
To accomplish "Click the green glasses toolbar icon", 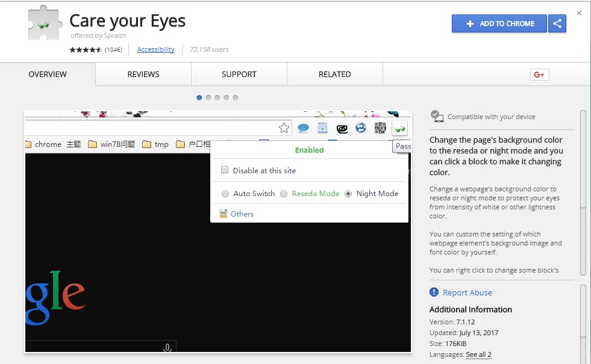I will point(399,129).
